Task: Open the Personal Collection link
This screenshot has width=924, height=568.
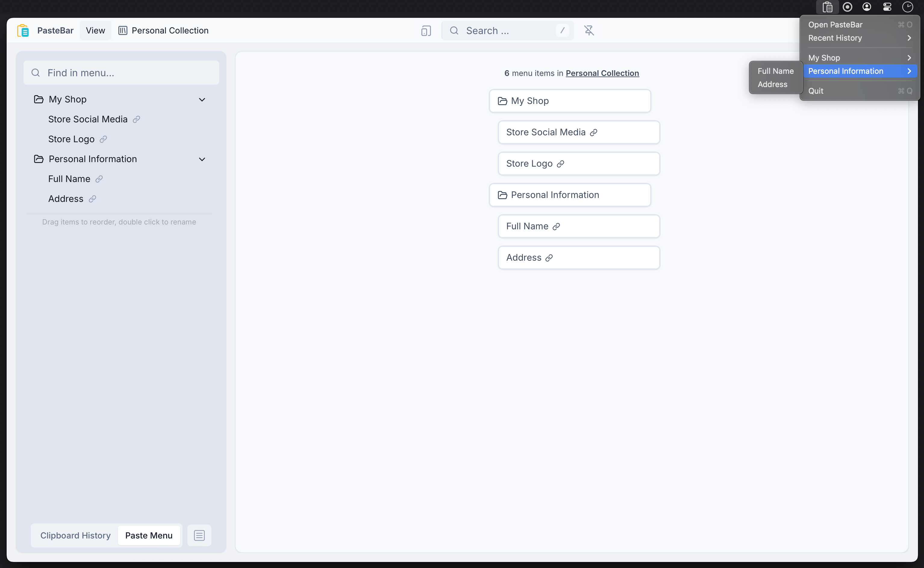Action: pyautogui.click(x=602, y=73)
